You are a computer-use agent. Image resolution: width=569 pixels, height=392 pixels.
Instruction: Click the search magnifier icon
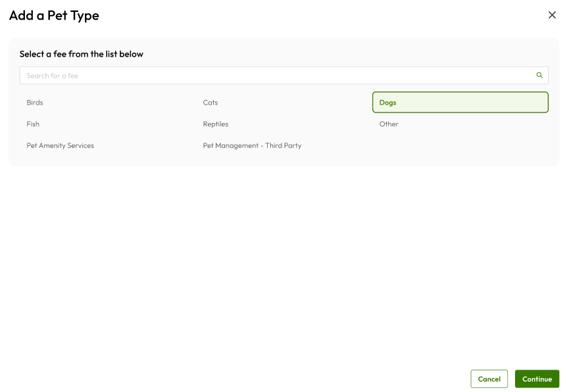pos(539,75)
